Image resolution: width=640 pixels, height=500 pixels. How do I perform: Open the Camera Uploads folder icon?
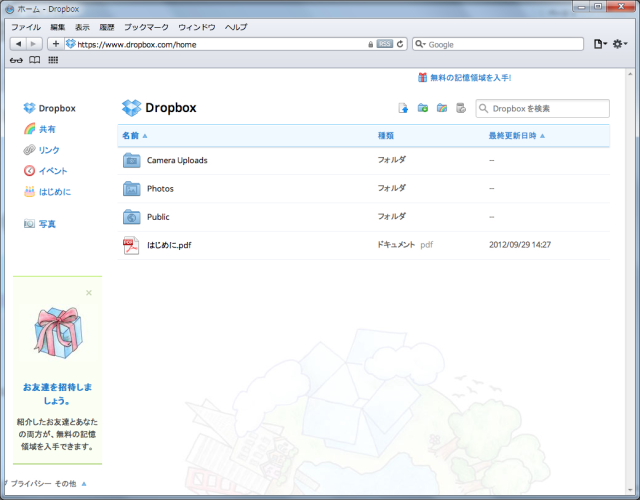click(x=131, y=160)
